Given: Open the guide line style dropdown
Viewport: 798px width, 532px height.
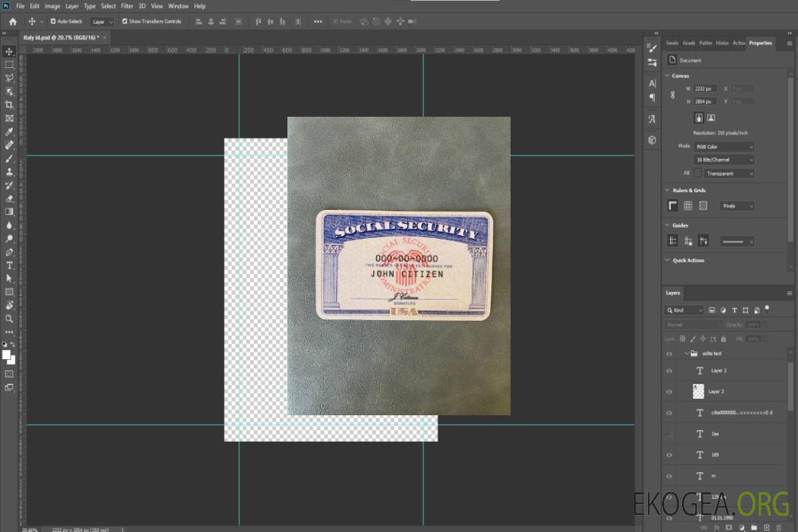Looking at the screenshot, I should 737,242.
